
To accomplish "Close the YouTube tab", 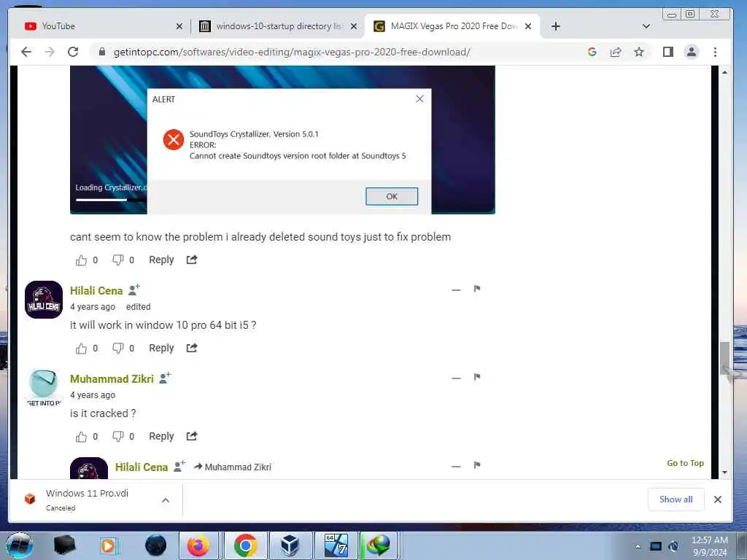I will (x=179, y=26).
